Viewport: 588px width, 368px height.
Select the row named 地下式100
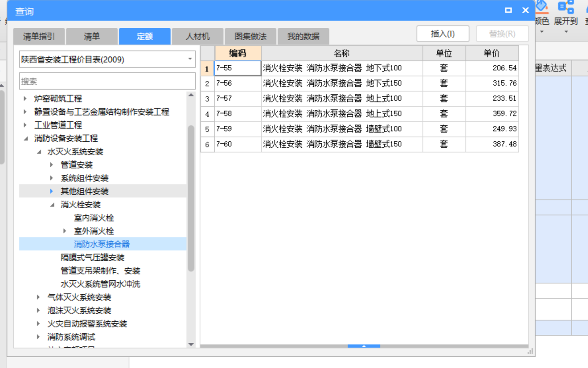[x=342, y=68]
